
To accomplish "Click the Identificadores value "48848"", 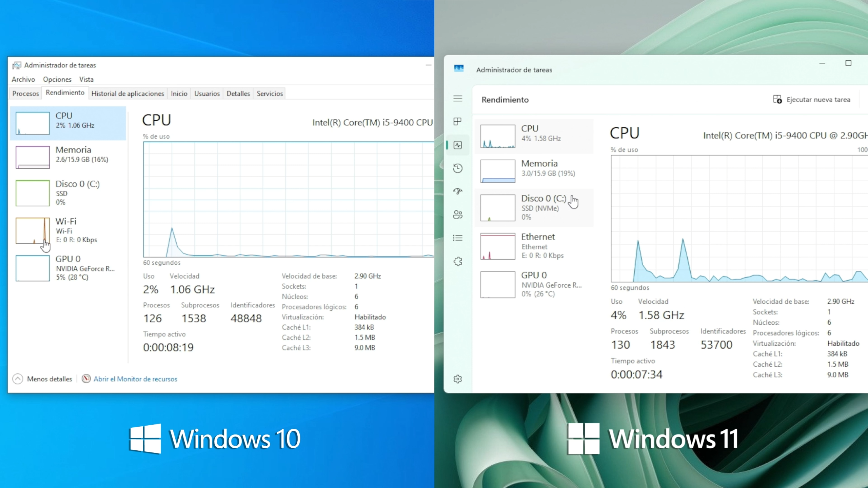I will [246, 318].
